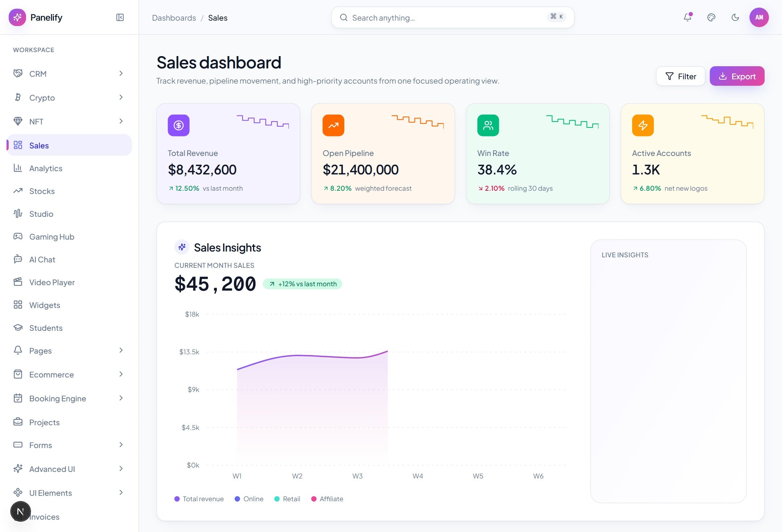Click the Studio waveform icon
This screenshot has height=532, width=782.
(x=18, y=214)
